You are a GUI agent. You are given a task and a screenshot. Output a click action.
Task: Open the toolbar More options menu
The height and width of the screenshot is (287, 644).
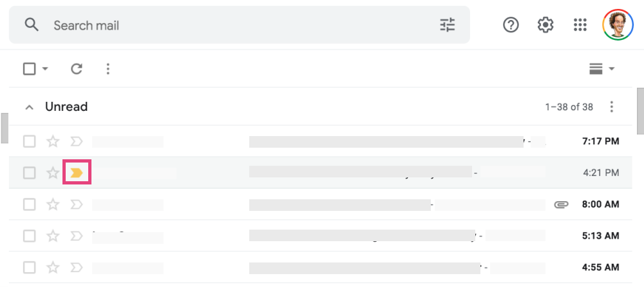[x=108, y=68]
